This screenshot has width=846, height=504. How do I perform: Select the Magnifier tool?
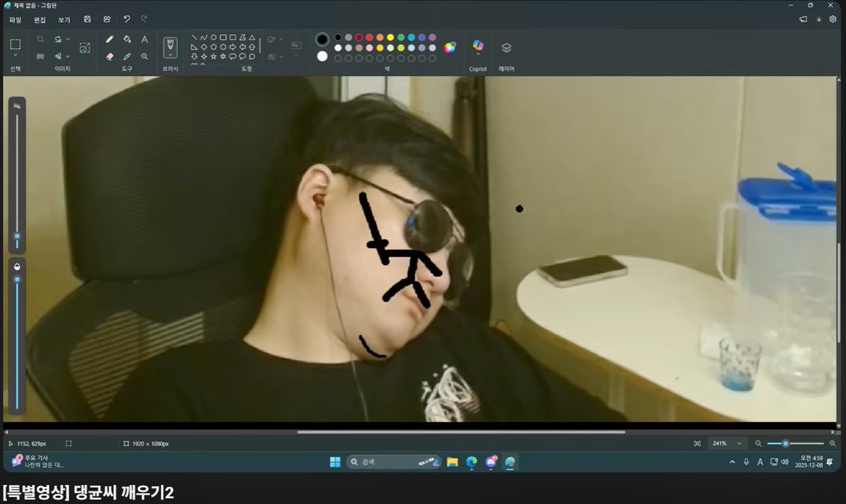click(145, 56)
